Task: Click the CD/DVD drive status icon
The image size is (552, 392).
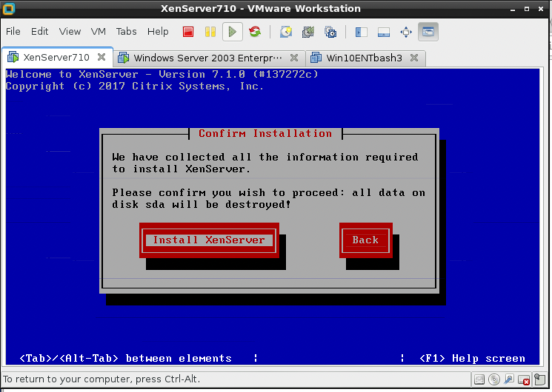Action: (494, 379)
